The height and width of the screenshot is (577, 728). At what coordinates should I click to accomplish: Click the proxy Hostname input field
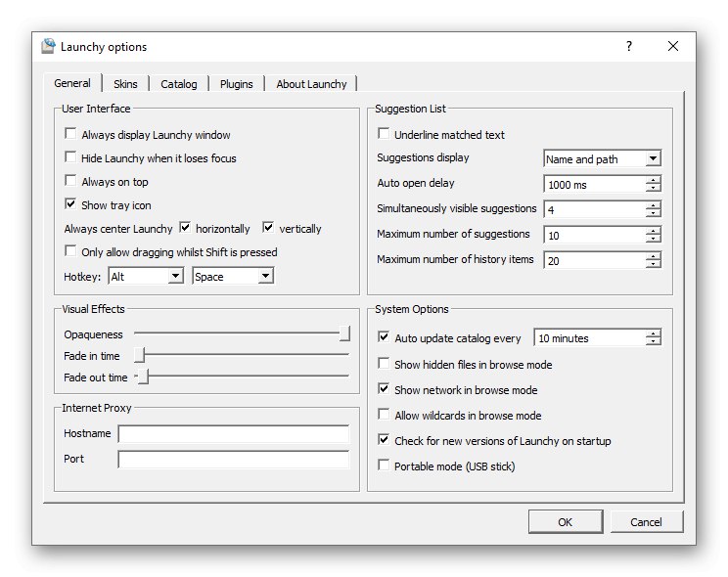point(234,434)
